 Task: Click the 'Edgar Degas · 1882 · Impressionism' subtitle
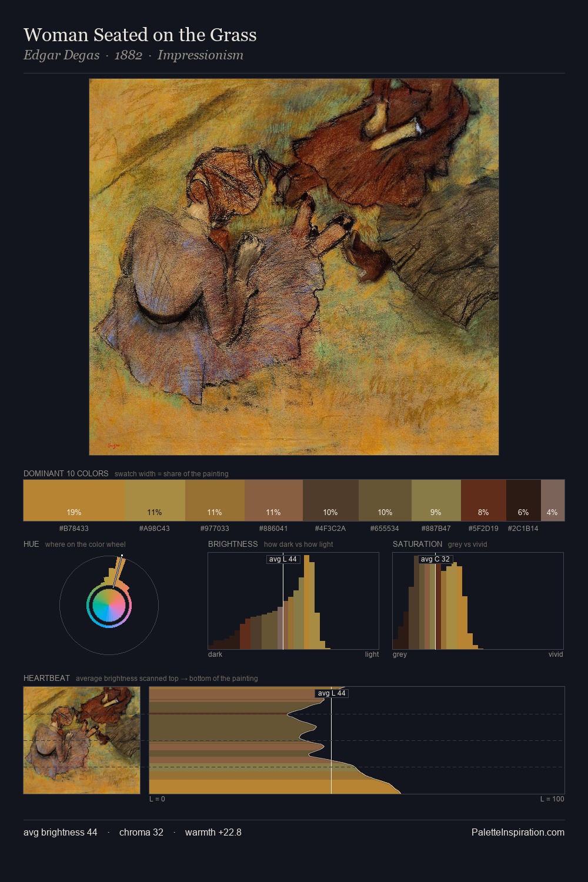click(133, 55)
